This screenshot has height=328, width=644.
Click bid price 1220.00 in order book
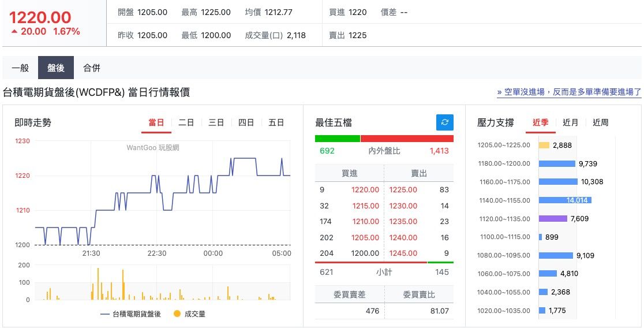[x=365, y=190]
